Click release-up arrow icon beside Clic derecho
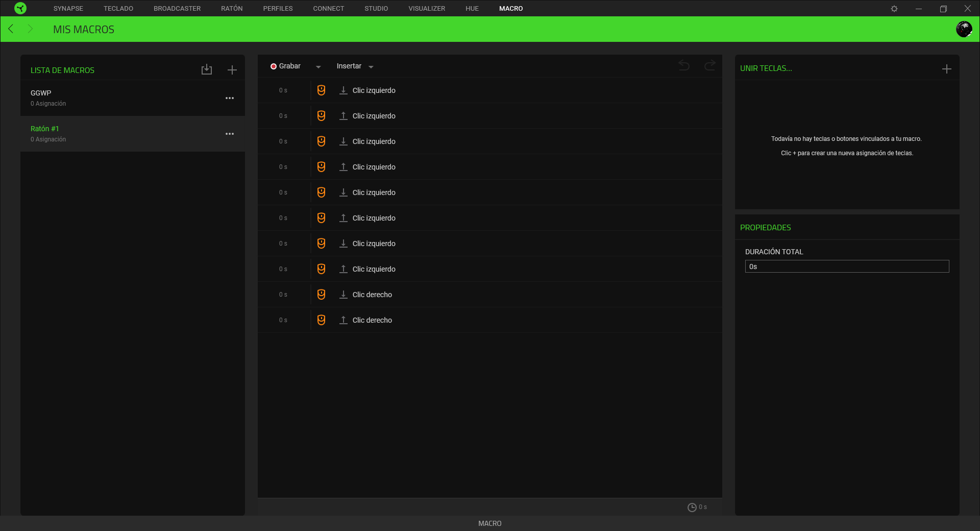Viewport: 980px width, 531px height. point(344,320)
